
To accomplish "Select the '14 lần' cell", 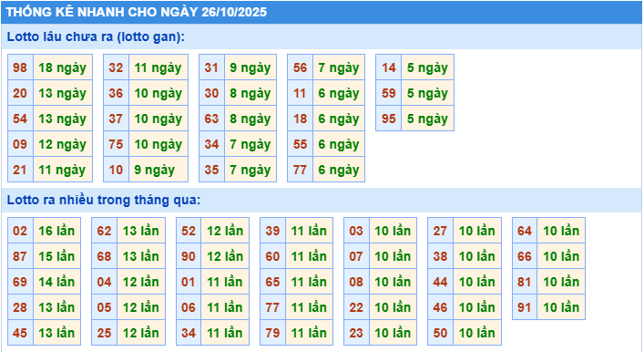I will 56,282.
